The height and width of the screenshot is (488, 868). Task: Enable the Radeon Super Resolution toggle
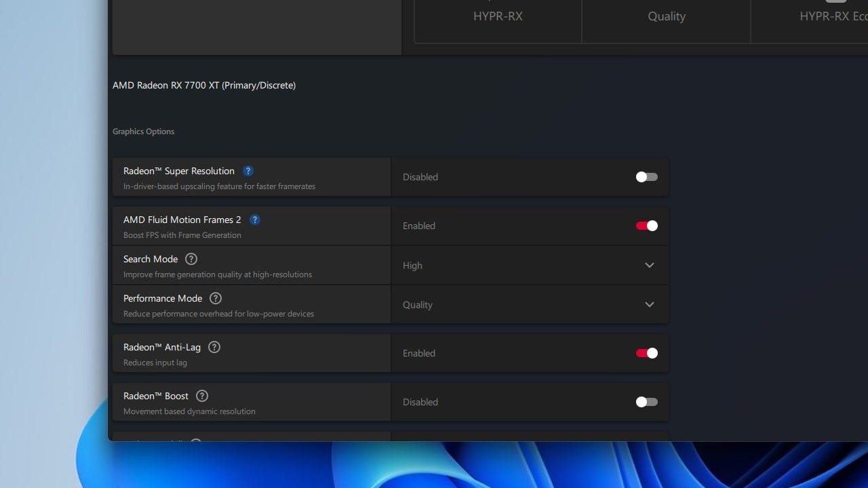coord(646,178)
